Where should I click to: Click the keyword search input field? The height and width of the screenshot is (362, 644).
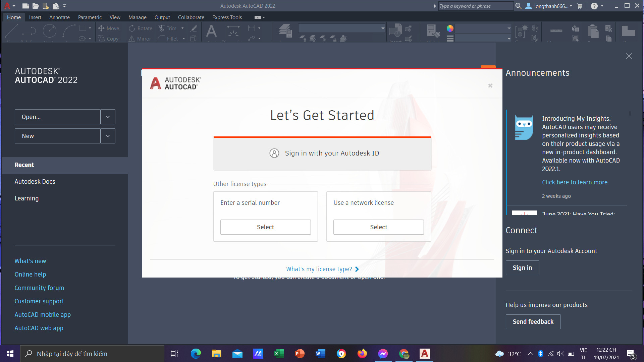click(x=476, y=6)
